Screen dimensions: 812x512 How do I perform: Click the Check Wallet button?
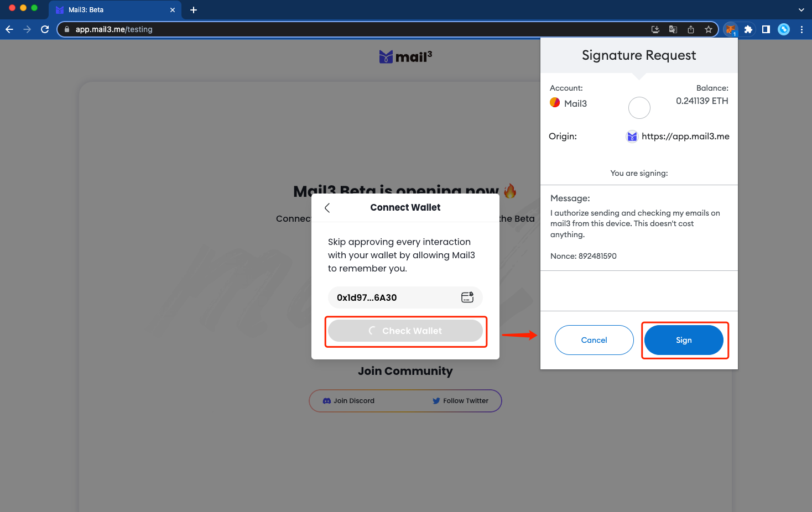(405, 331)
